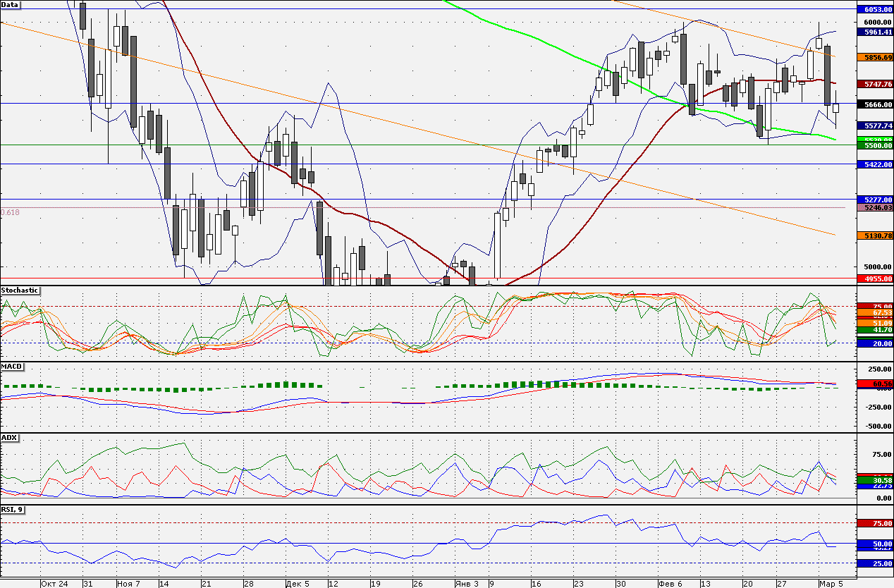This screenshot has width=894, height=588.
Task: Click the 'Янв 3' date on time axis
Action: point(467,584)
